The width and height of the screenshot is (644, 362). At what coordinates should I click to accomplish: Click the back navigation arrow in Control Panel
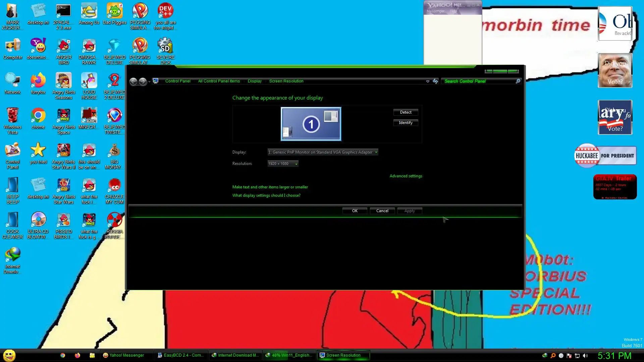click(133, 81)
